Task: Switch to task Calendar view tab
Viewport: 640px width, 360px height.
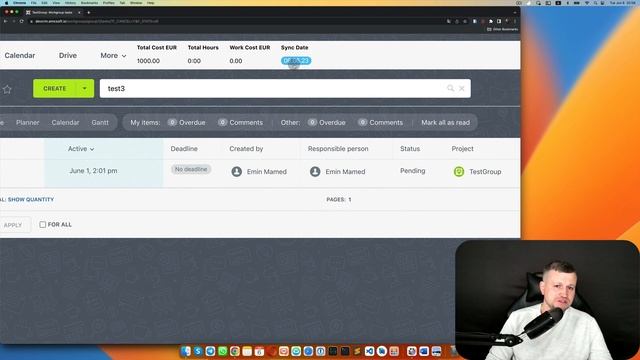Action: click(65, 122)
